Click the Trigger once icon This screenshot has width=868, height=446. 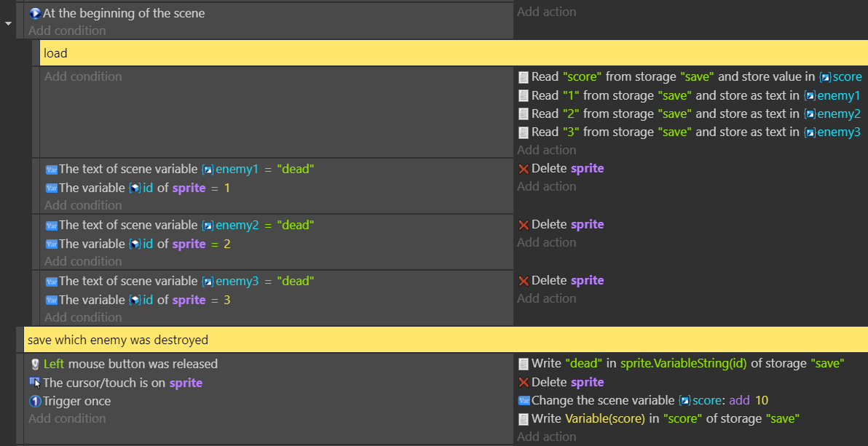click(x=36, y=401)
